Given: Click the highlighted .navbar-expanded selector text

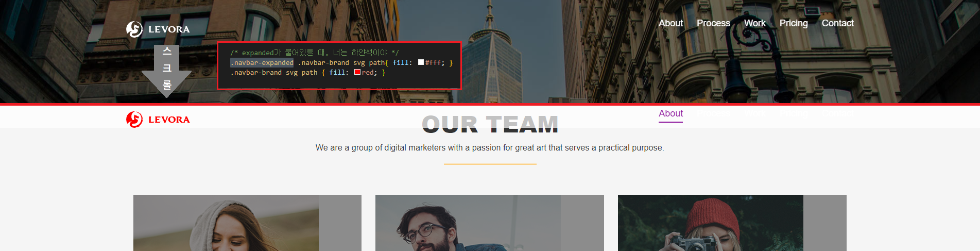Looking at the screenshot, I should point(262,62).
